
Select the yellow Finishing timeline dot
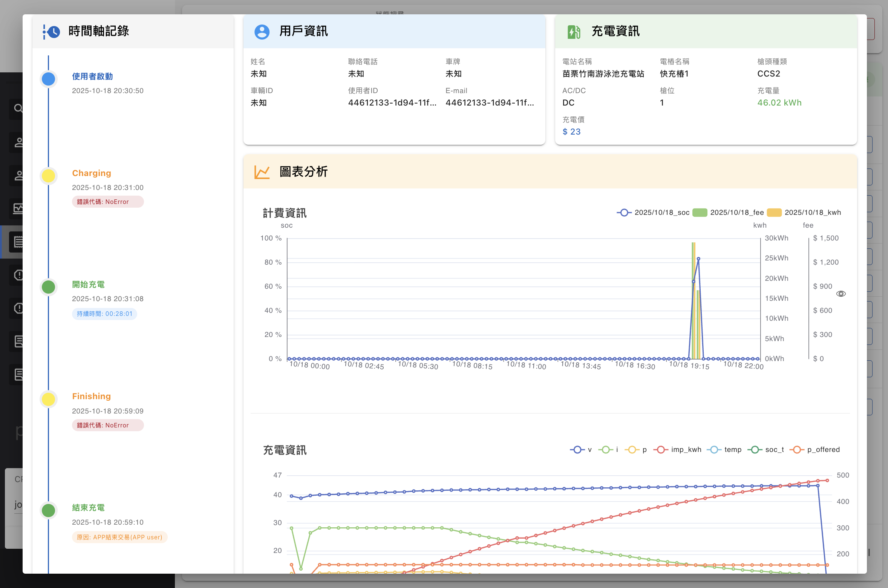click(48, 399)
